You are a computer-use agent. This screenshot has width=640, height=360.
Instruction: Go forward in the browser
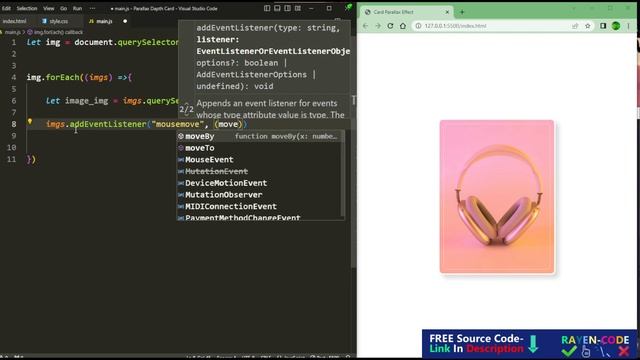378,26
